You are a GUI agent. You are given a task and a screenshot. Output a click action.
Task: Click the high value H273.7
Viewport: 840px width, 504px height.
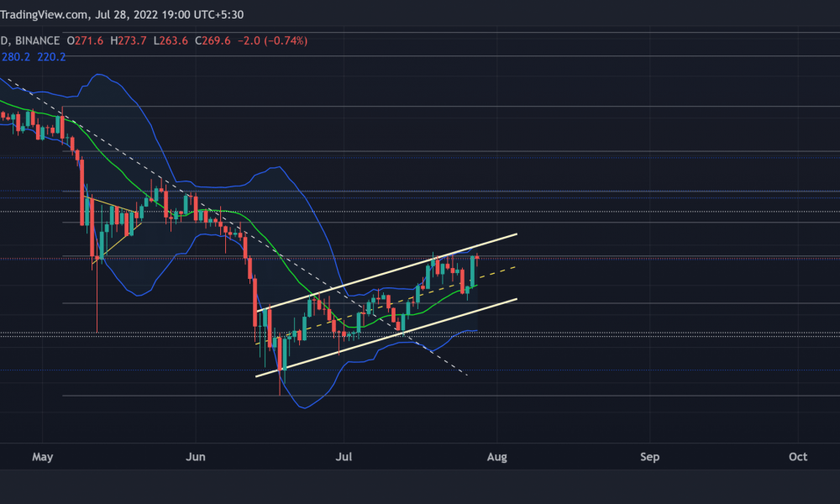(129, 40)
